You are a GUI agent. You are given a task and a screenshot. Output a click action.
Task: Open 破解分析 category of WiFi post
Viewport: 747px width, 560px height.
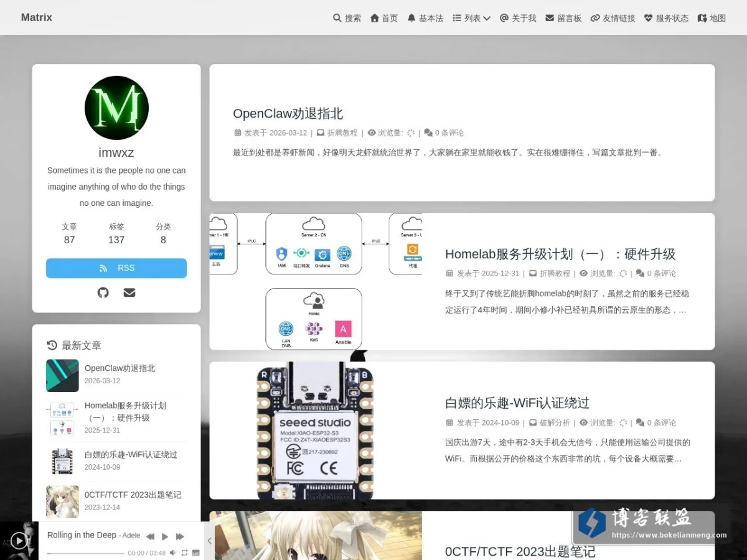coord(554,422)
